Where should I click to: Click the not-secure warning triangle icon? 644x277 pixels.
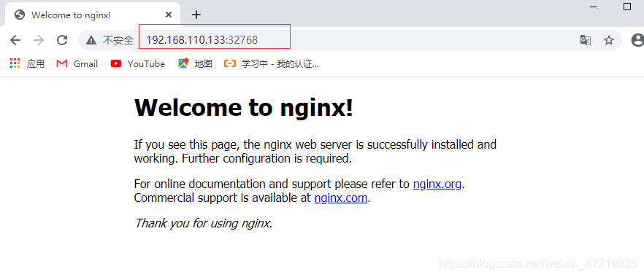91,40
